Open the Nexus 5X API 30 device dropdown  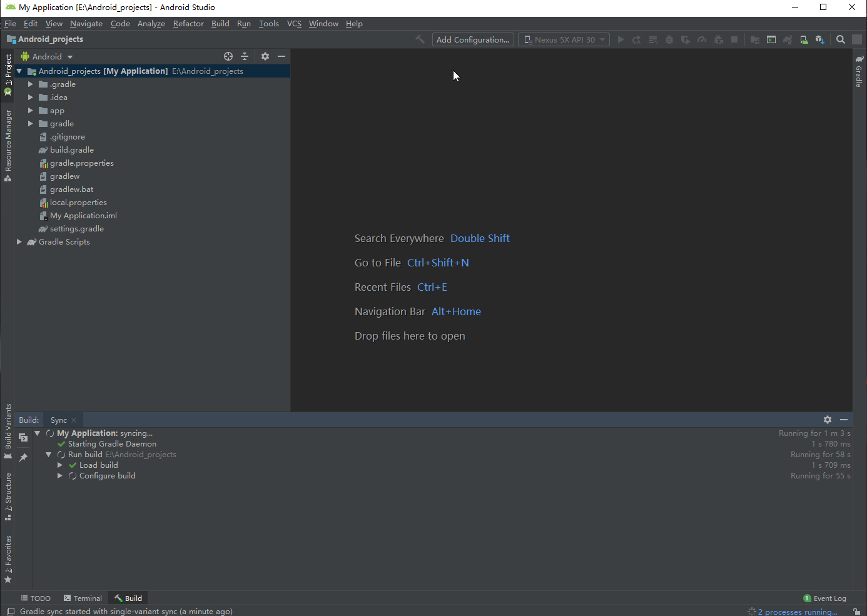point(564,39)
